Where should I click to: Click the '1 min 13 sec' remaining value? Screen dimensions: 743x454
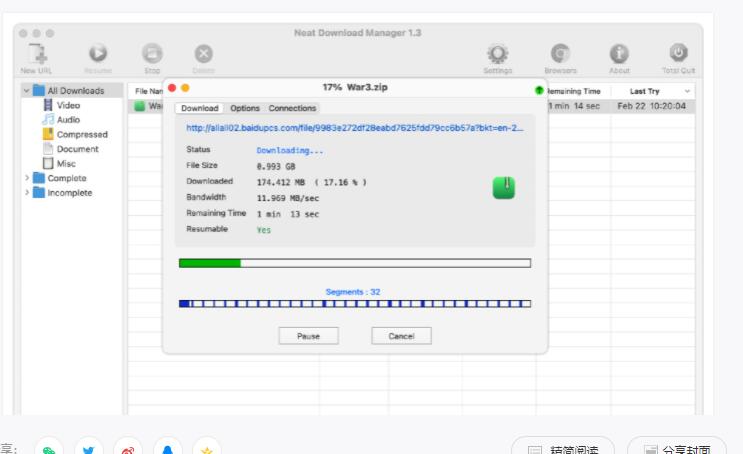pos(288,214)
